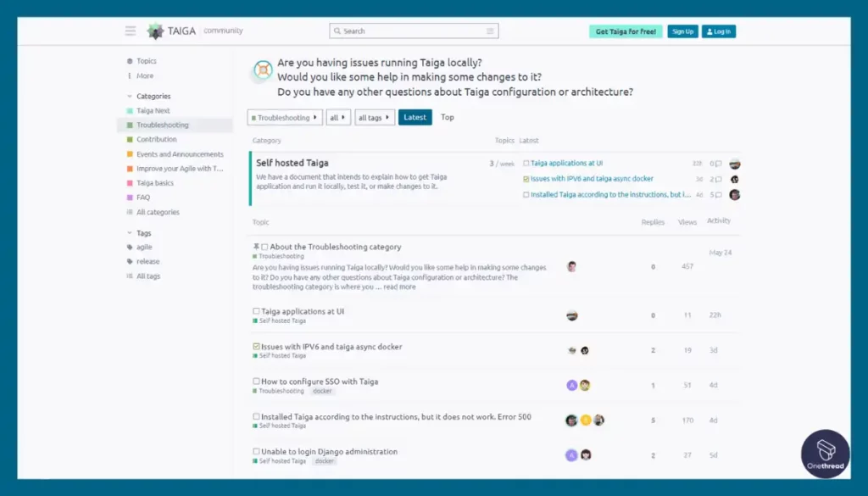
Task: Open the Troubleshooting category dropdown
Action: point(284,117)
